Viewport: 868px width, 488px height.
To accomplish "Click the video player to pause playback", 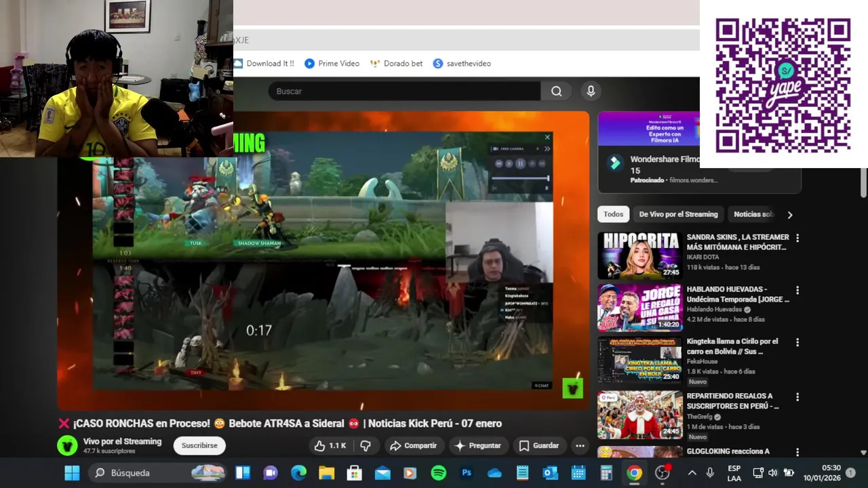I will (x=323, y=261).
